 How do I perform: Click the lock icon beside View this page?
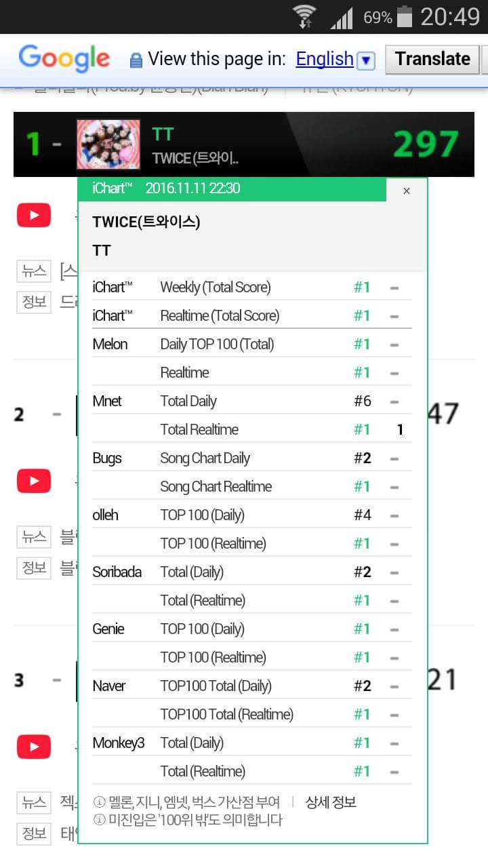136,60
